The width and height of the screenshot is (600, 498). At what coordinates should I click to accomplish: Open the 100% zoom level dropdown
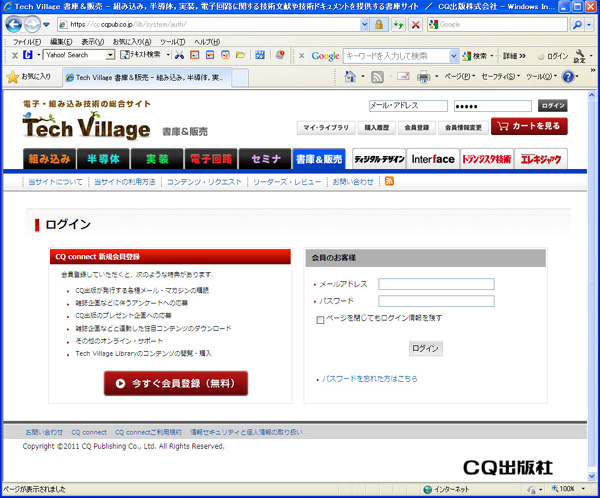583,490
